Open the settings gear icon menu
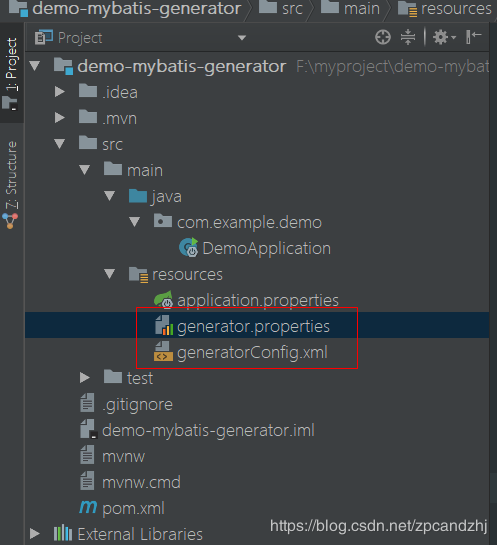 (x=444, y=37)
